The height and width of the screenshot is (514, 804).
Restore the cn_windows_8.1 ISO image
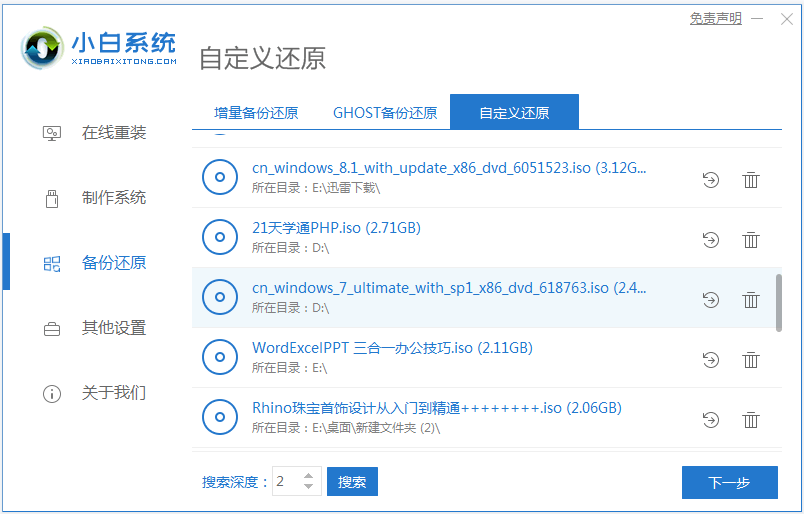(x=711, y=180)
